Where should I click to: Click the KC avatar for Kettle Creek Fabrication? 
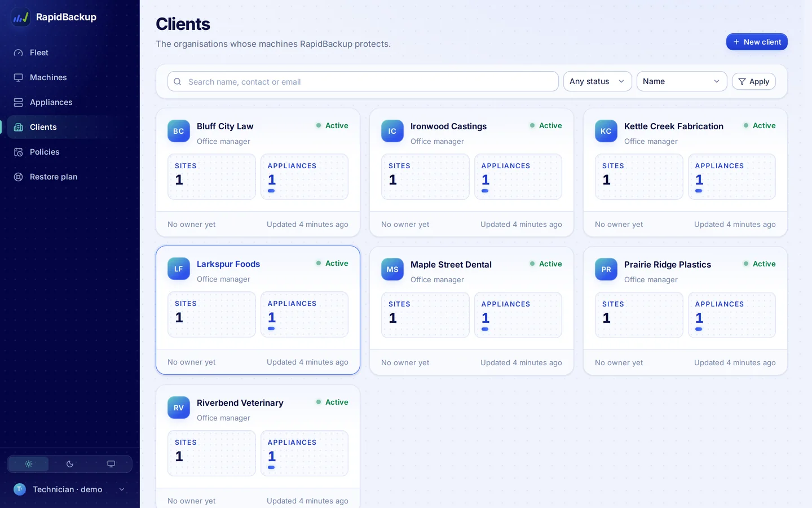(x=606, y=131)
